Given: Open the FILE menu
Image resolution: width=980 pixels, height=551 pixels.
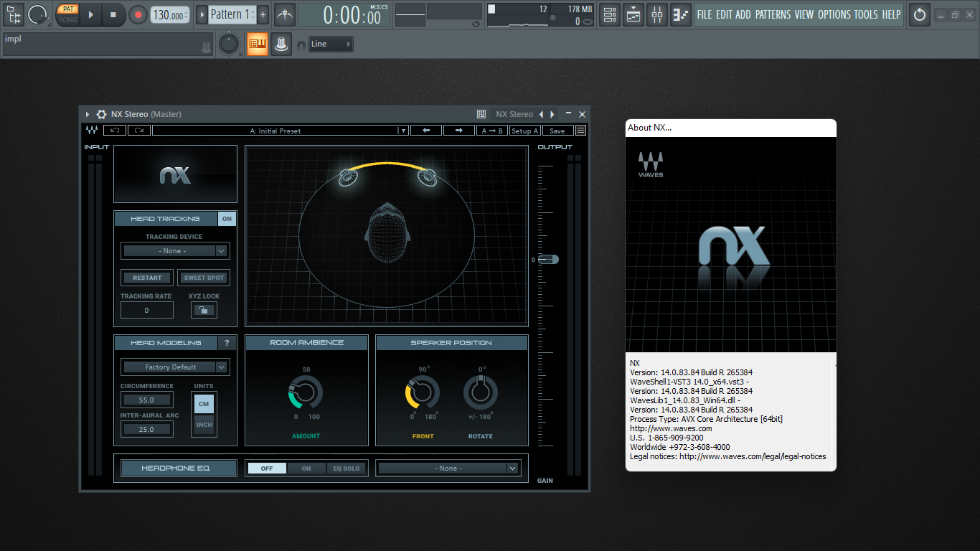Looking at the screenshot, I should pos(705,14).
